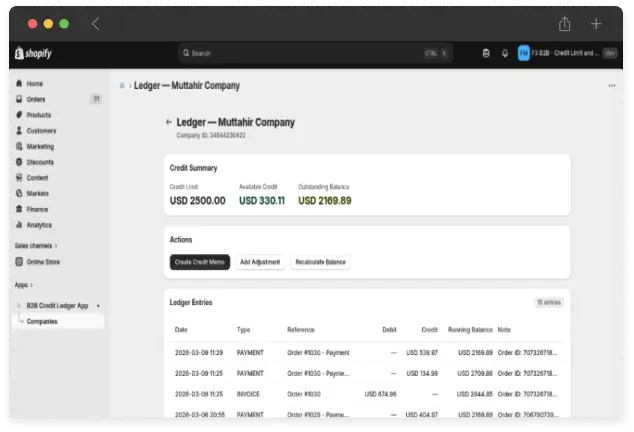Click the Markets globe icon
The height and width of the screenshot is (432, 634).
[x=19, y=193]
